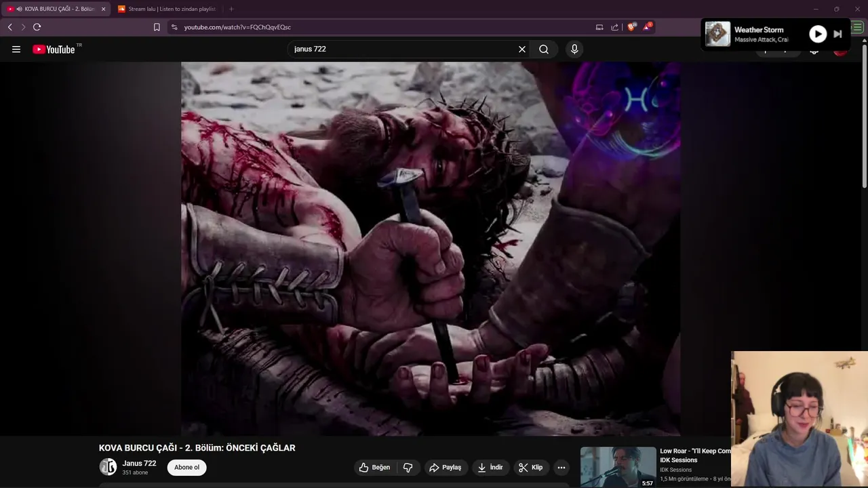Open the Low Roar video title link
This screenshot has height=488, width=868.
tap(695, 455)
